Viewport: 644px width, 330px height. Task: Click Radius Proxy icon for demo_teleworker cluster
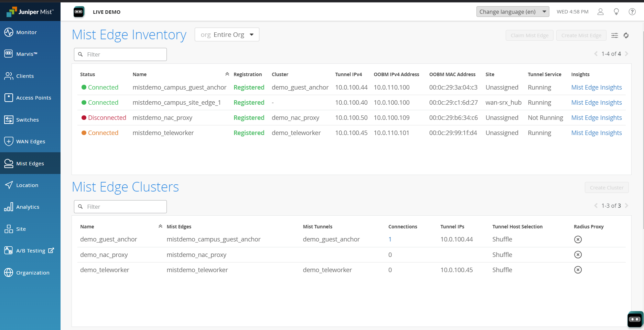pos(578,270)
